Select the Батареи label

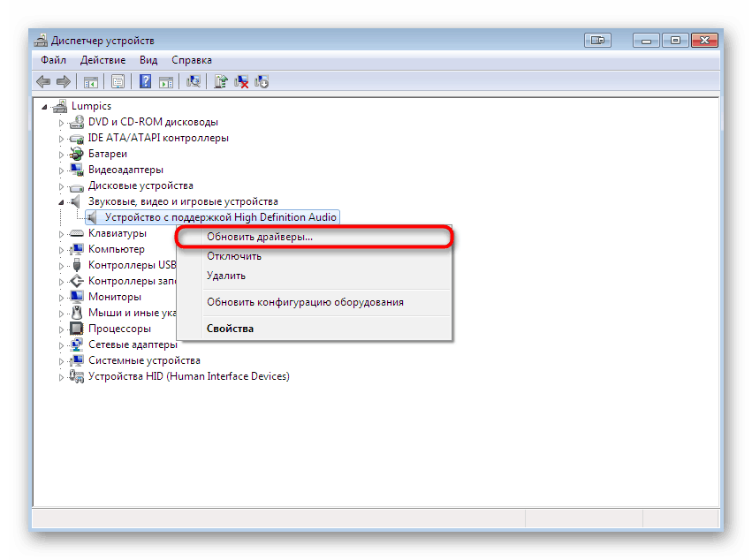pos(108,154)
